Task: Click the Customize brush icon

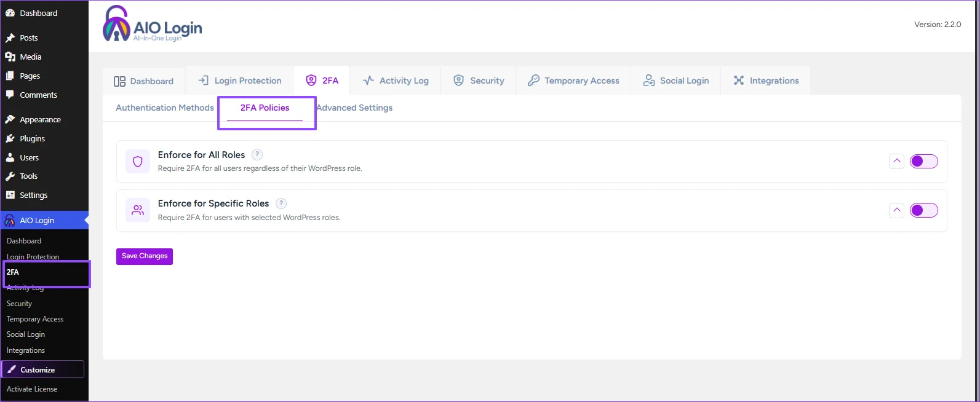Action: click(12, 369)
